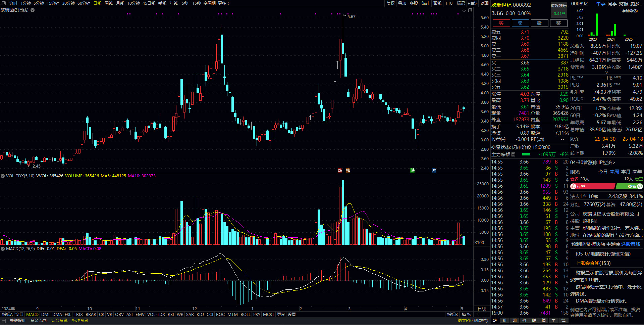
Task: Select 今日 in the 眼光 sentiment section
Action: [x=603, y=172]
